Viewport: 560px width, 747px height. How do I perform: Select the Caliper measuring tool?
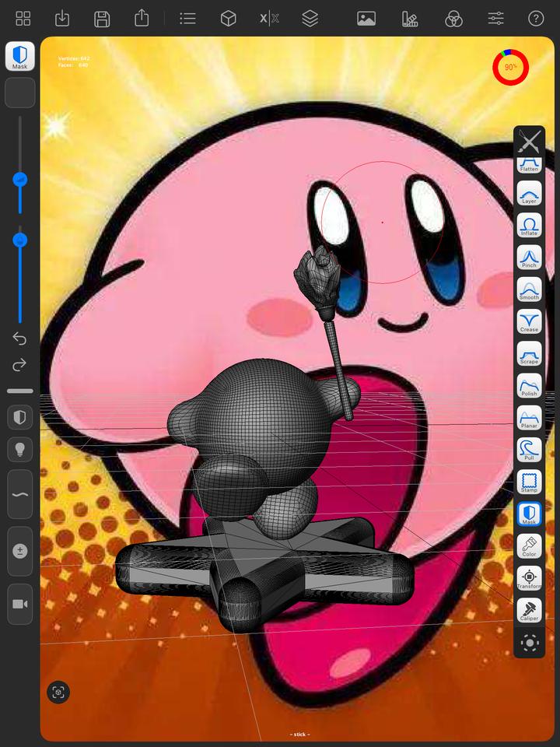tap(529, 610)
